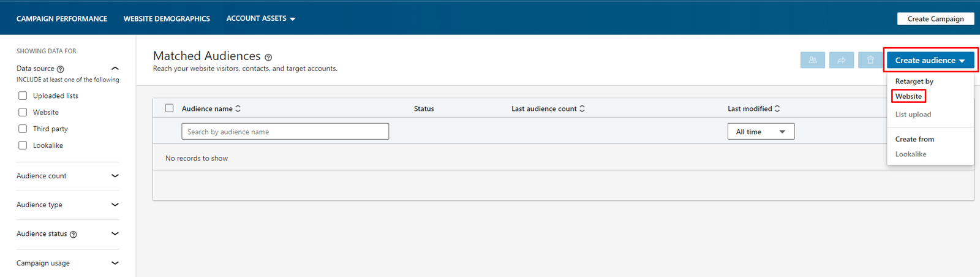Click help icon next to Audience status
Viewport: 980px width, 277px height.
pyautogui.click(x=73, y=234)
